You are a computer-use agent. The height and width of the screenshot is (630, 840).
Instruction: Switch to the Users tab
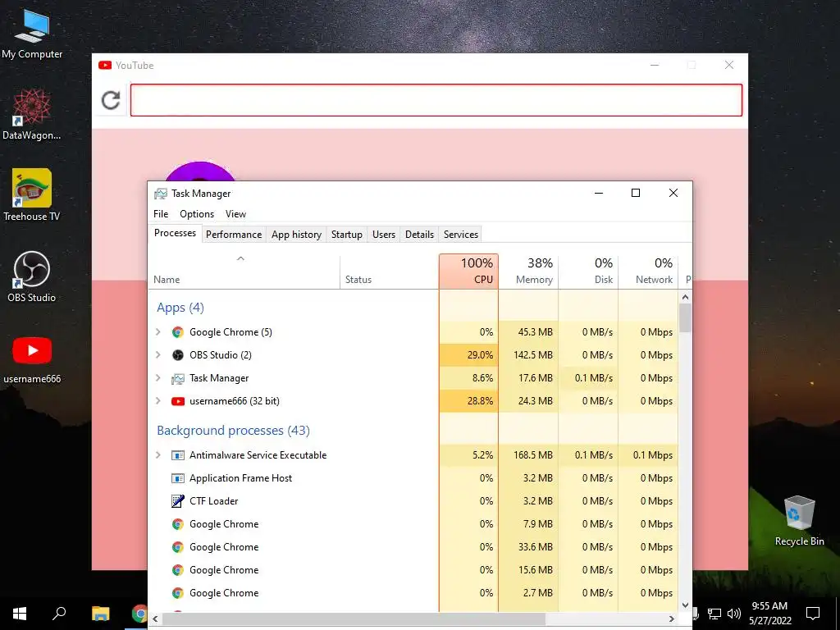[384, 235]
